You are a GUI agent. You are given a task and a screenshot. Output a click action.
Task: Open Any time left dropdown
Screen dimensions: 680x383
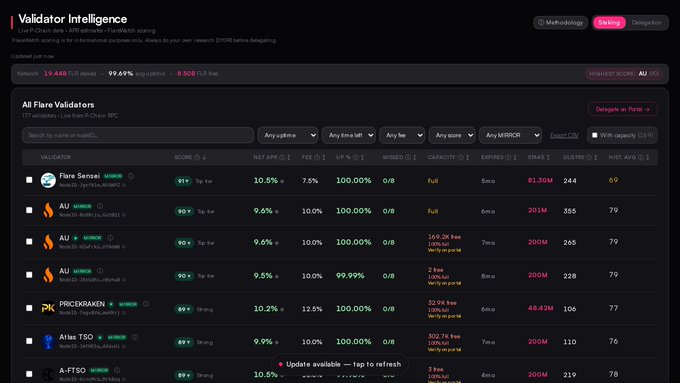tap(349, 135)
